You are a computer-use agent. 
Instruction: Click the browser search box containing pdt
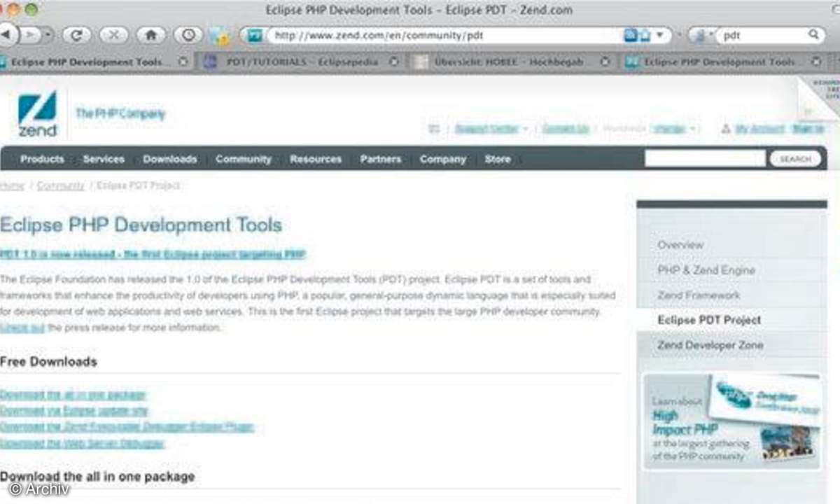764,34
